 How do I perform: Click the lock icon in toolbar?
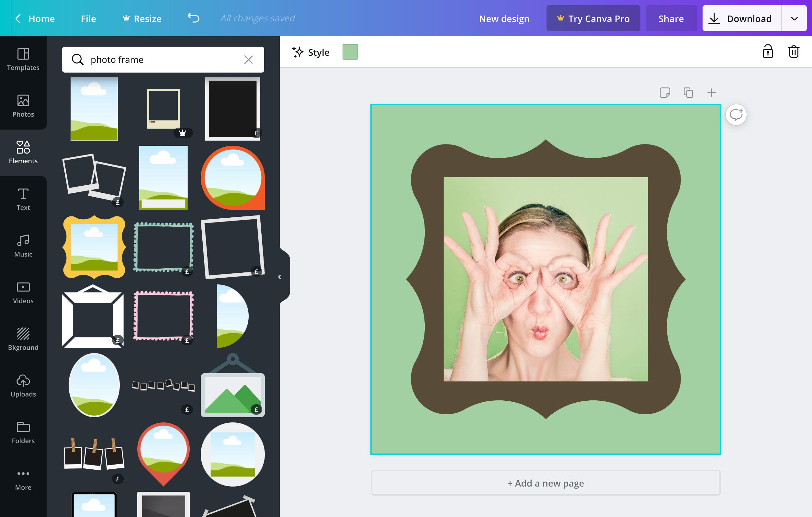click(768, 52)
